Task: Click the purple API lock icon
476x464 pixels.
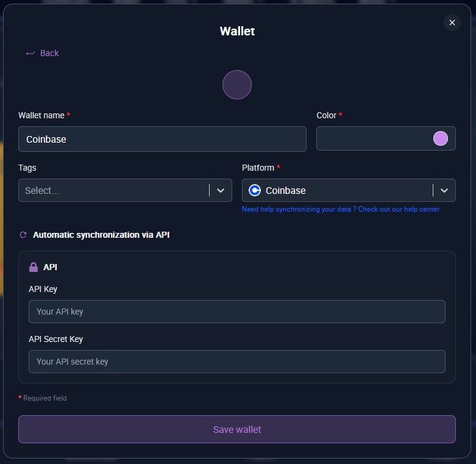Action: tap(34, 267)
